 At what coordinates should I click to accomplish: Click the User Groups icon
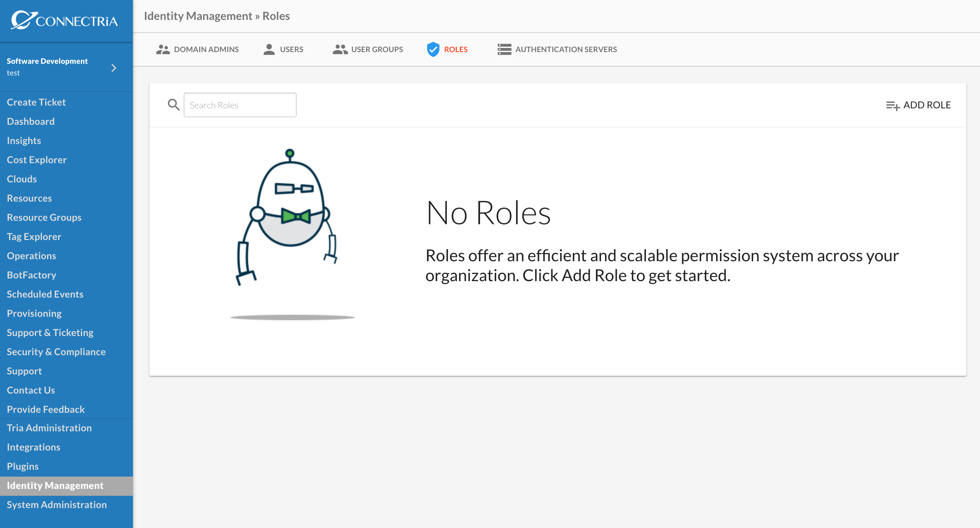340,49
